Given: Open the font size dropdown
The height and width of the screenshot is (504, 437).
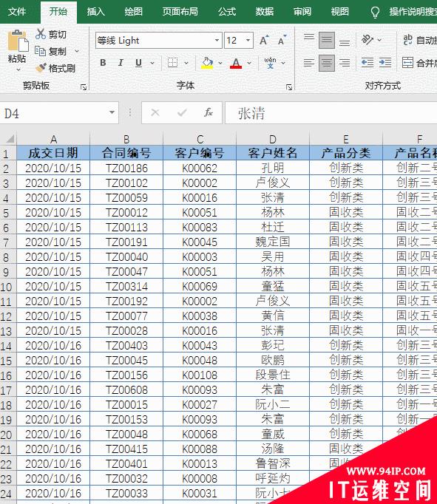Looking at the screenshot, I should (248, 41).
